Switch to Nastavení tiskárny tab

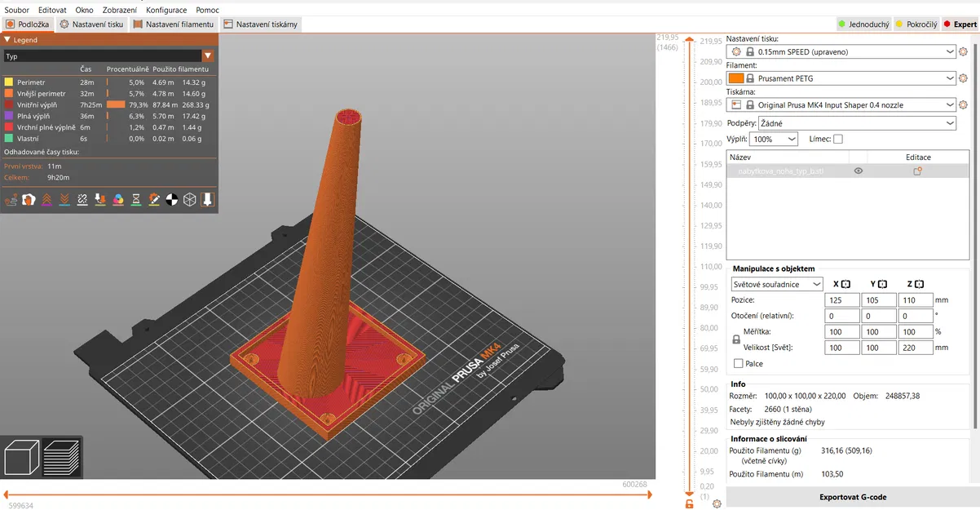click(x=260, y=24)
